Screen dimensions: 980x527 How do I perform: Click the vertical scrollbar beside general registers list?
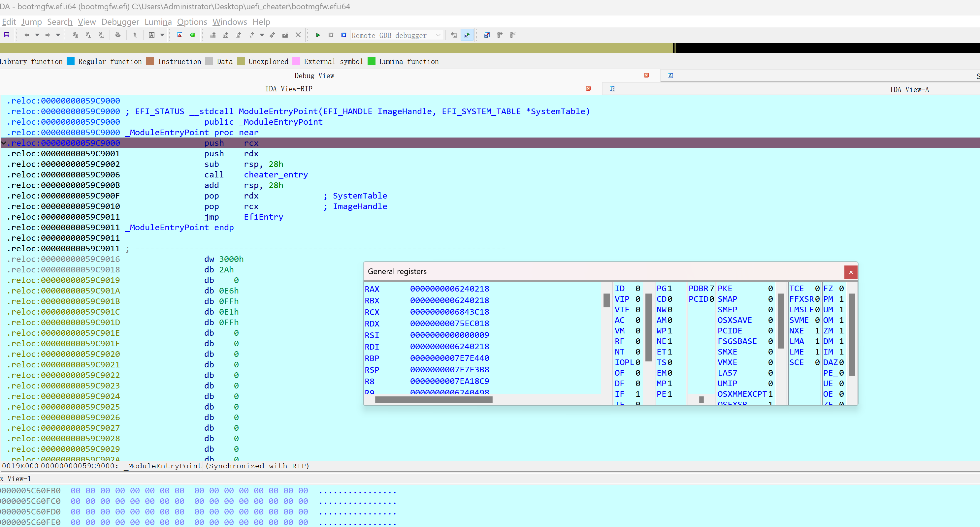(x=606, y=300)
